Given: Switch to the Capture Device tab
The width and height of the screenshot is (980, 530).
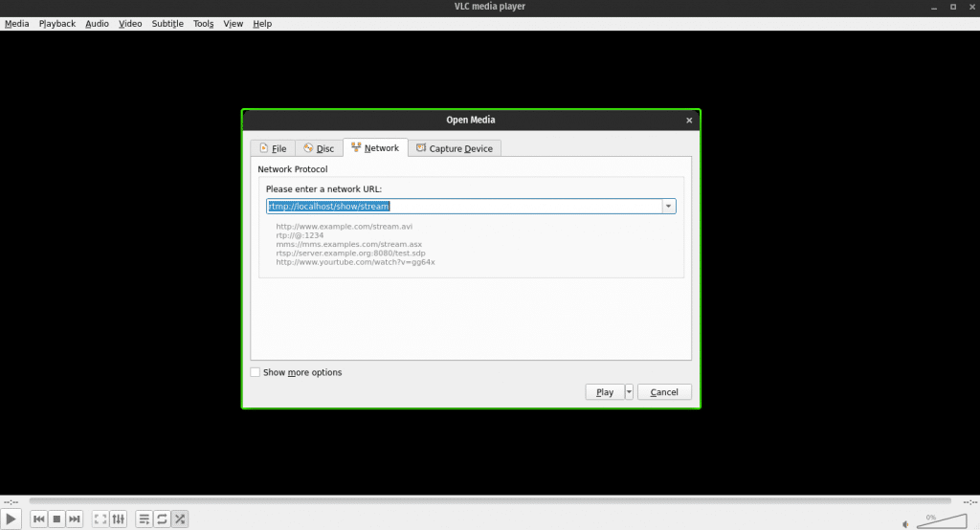Looking at the screenshot, I should pos(455,148).
